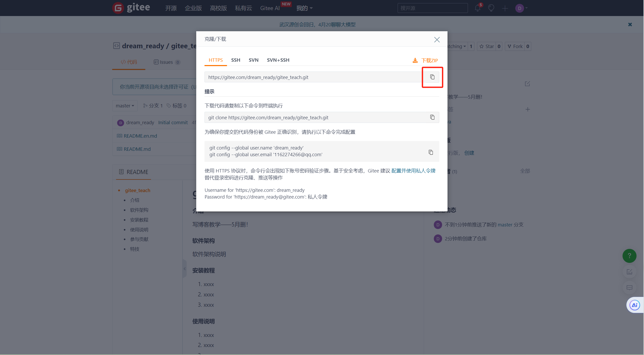644x355 pixels.
Task: Open the 配置并使用私人令牌 link
Action: [x=413, y=171]
